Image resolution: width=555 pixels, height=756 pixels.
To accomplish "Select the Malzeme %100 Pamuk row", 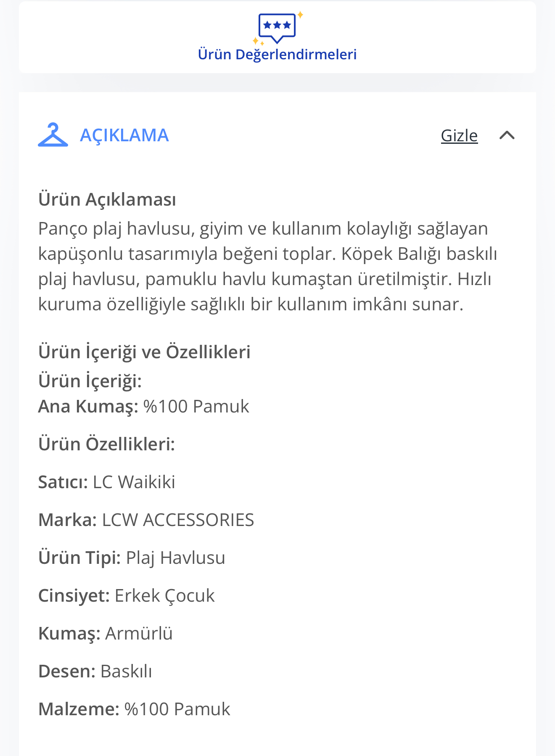I will tap(135, 709).
